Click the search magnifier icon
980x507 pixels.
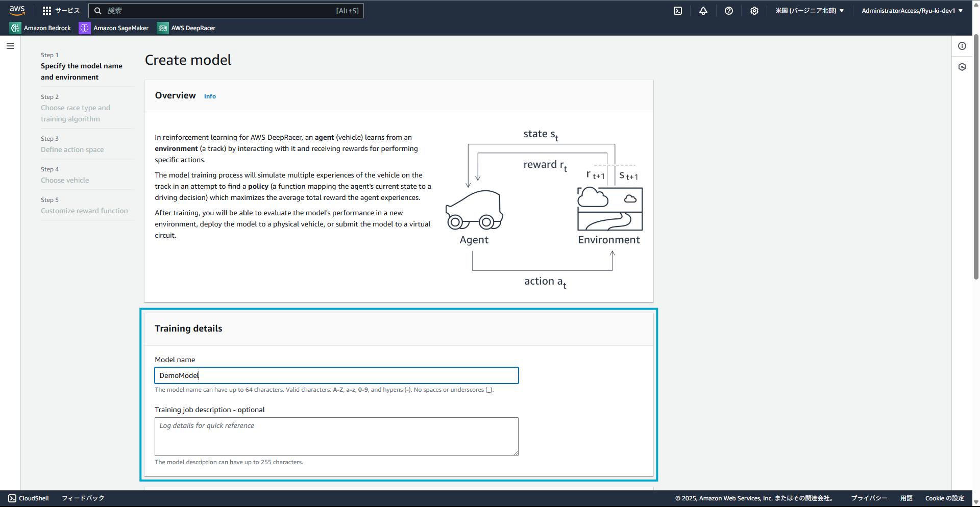click(98, 11)
